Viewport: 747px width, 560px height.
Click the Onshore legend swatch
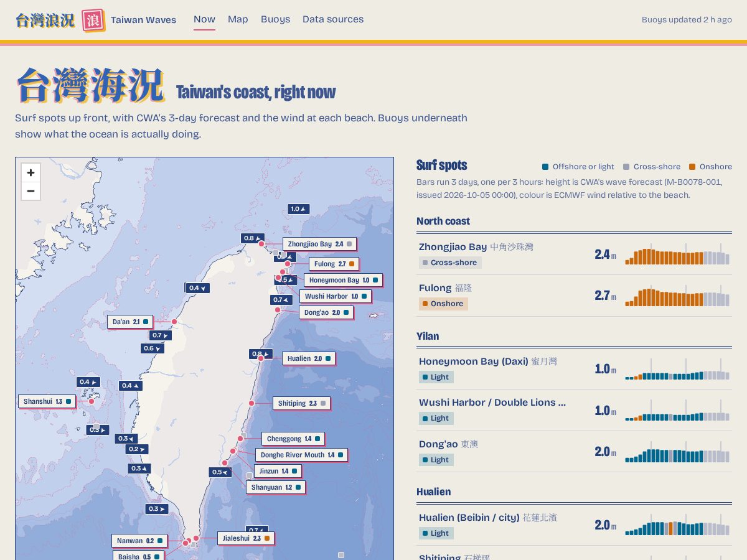[x=692, y=167]
